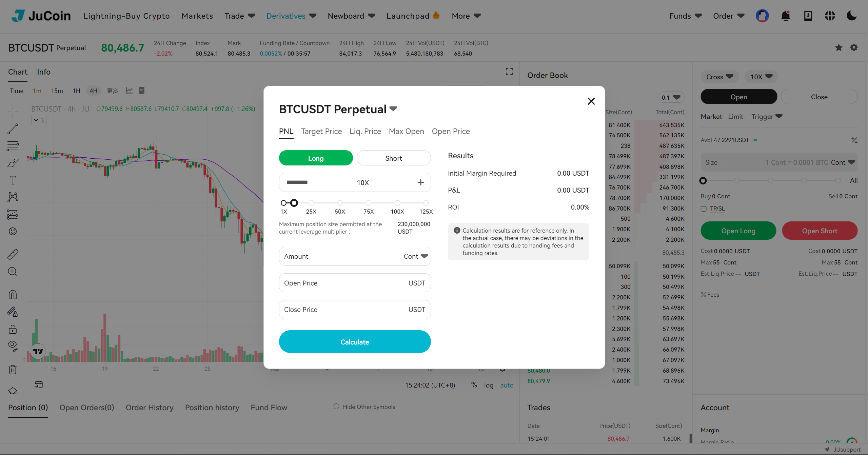Decrease leverage with the minus button
868x455 pixels.
[297, 182]
